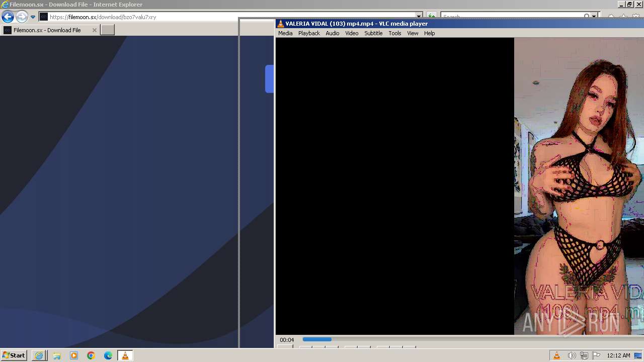This screenshot has width=644, height=362.
Task: Click the VLC video playback area
Action: (x=459, y=186)
